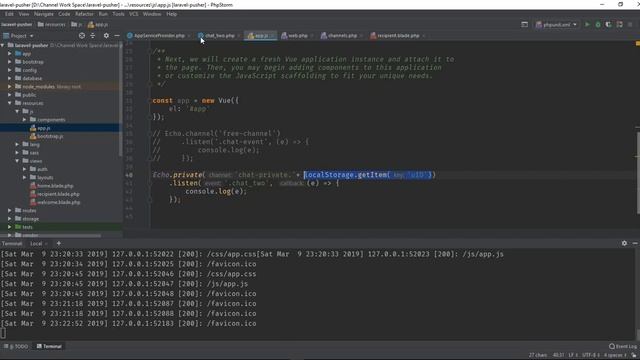This screenshot has width=640, height=360.
Task: Click the dimmed Stop button in the run toolbar
Action: [630, 24]
